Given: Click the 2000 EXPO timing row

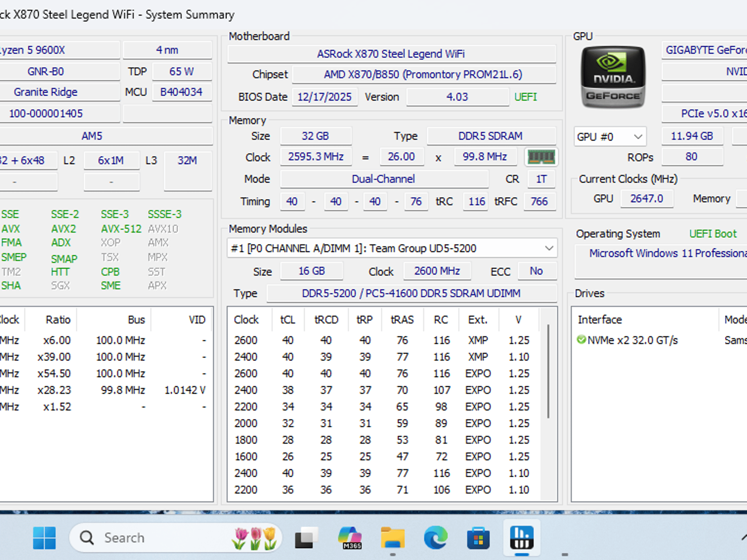Looking at the screenshot, I should click(x=384, y=423).
